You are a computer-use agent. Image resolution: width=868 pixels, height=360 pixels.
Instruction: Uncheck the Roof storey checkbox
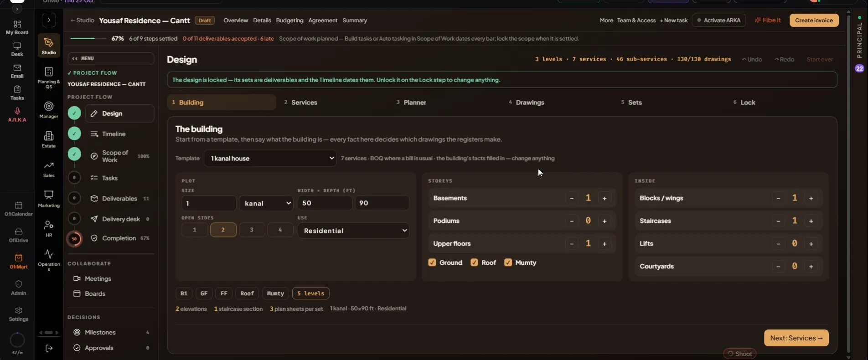coord(474,262)
